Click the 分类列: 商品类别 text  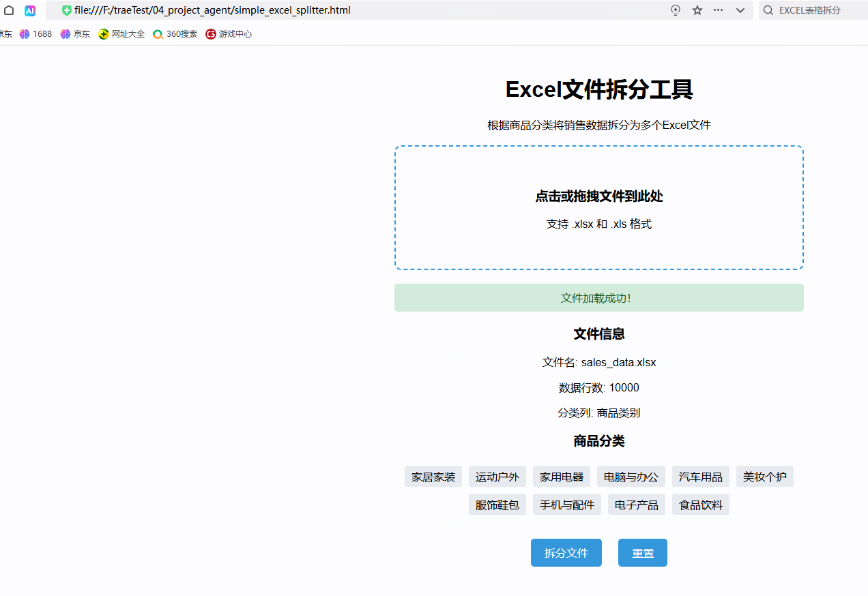coord(599,413)
